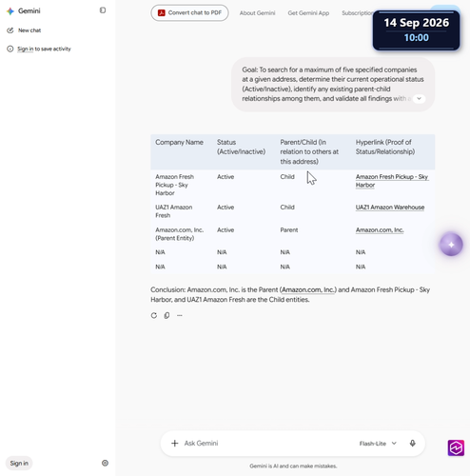Open the Amazon.com, Inc. link in the table
This screenshot has height=476, width=470.
[x=380, y=230]
